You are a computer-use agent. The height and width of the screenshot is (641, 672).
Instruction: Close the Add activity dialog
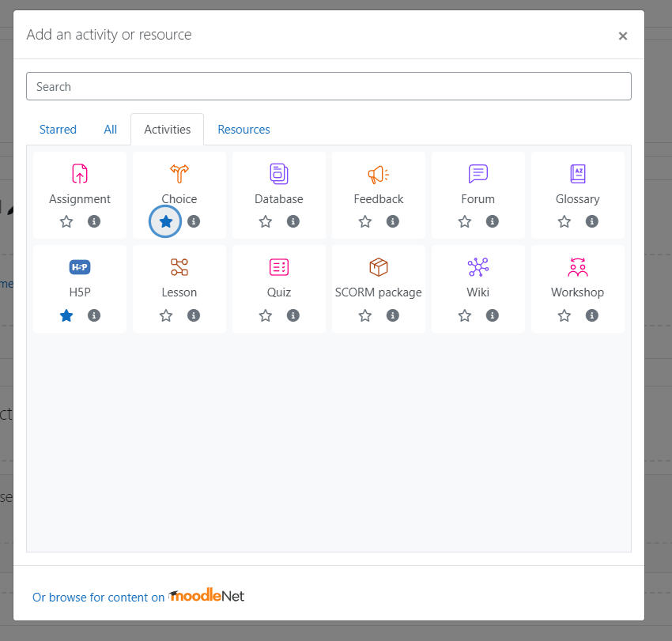[x=623, y=36]
